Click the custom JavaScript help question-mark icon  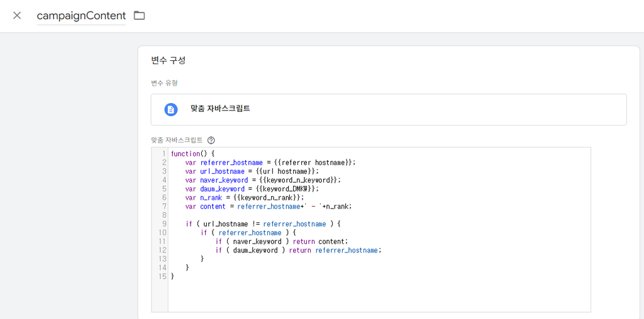point(211,140)
